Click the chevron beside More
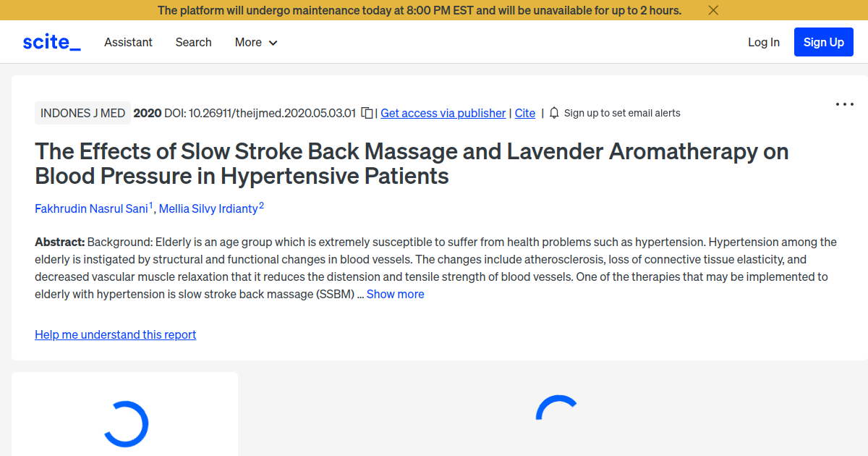The image size is (868, 456). (x=275, y=43)
